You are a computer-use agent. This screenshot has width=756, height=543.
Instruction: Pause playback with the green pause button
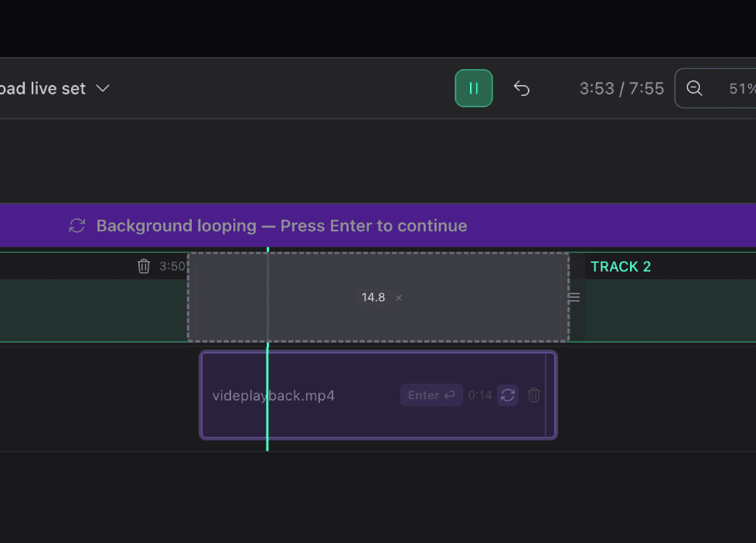point(473,88)
